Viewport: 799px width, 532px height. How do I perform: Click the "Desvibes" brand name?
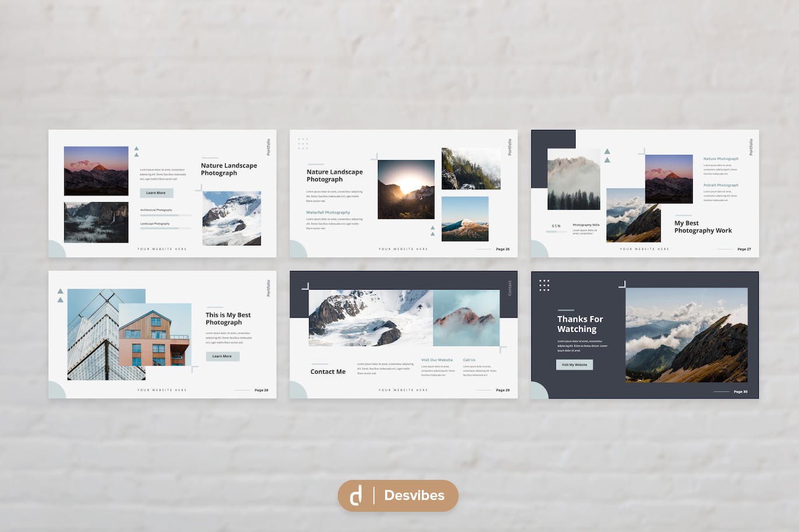click(x=414, y=495)
